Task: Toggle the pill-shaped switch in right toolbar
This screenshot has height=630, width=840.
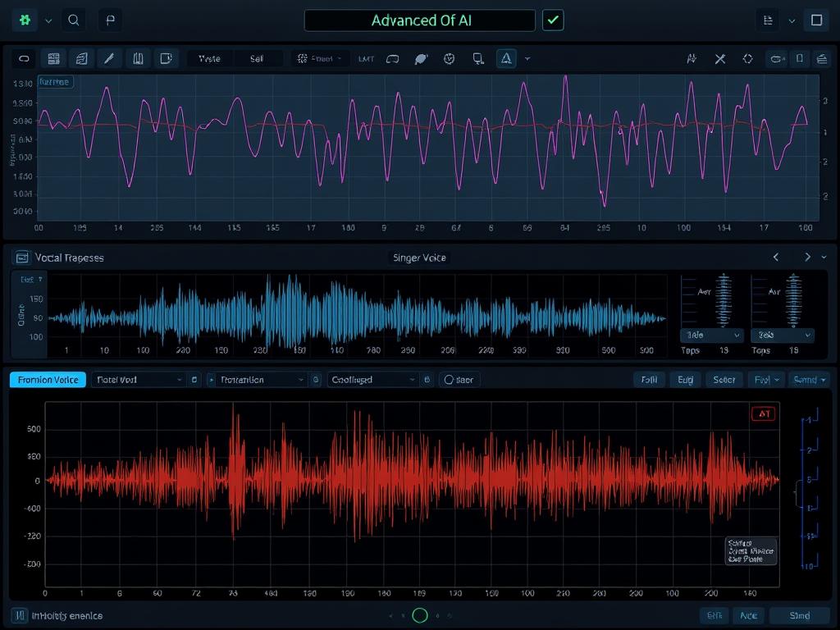Action: pyautogui.click(x=777, y=59)
